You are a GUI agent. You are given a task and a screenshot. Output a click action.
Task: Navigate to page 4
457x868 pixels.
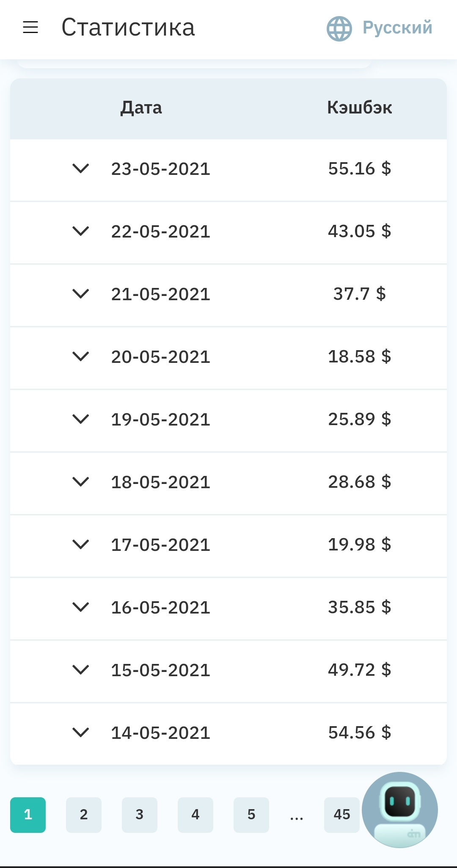point(195,815)
